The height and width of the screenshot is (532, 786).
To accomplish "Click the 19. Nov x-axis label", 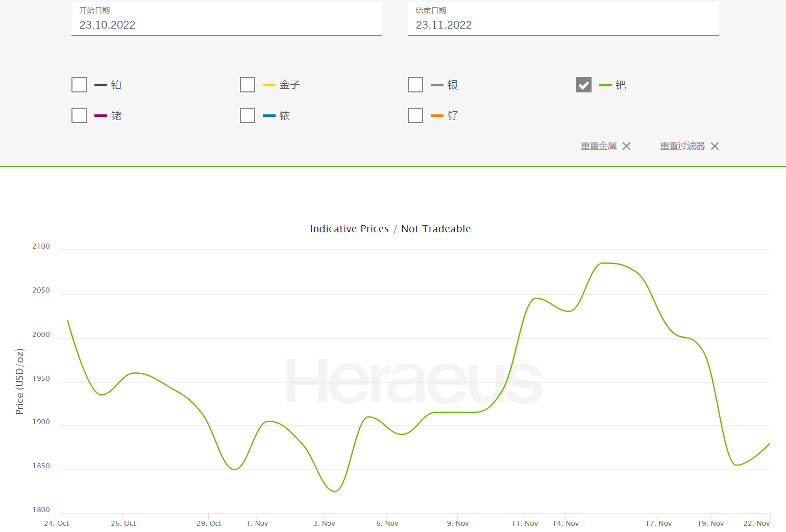I will (x=711, y=523).
